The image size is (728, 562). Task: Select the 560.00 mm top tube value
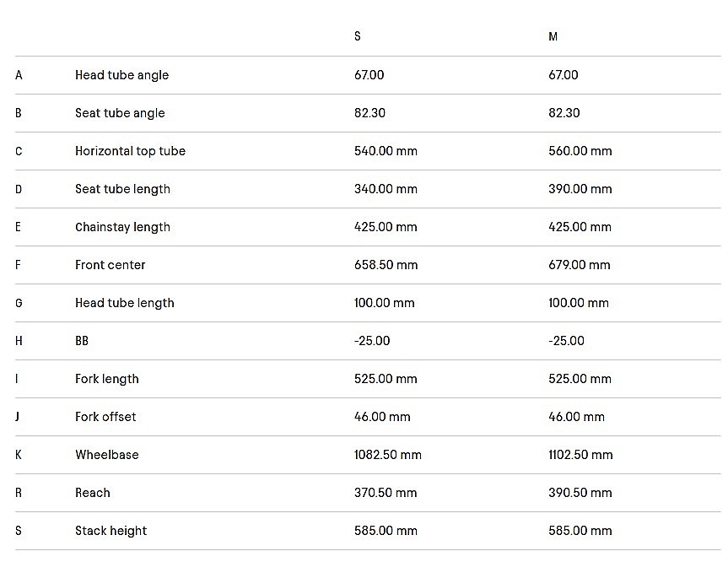click(580, 151)
